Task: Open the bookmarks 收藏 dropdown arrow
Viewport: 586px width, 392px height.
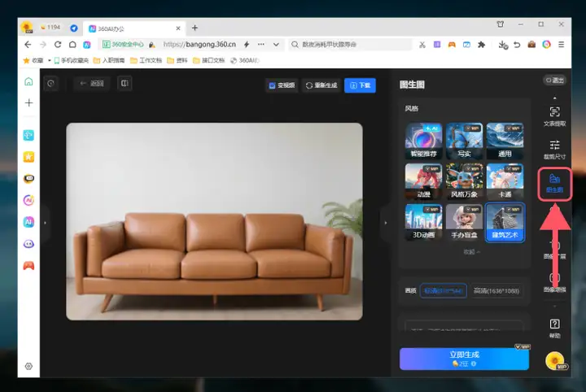Action: [x=50, y=60]
